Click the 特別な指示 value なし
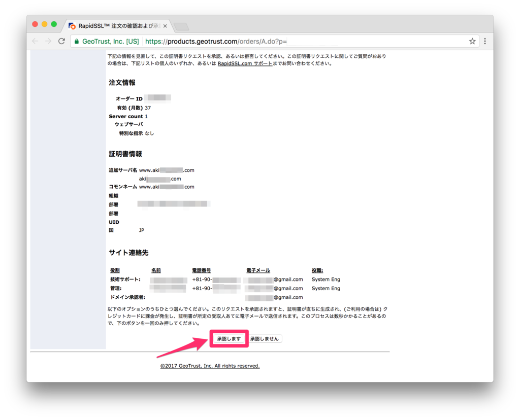Viewport: 520px width, 420px height. click(x=149, y=133)
